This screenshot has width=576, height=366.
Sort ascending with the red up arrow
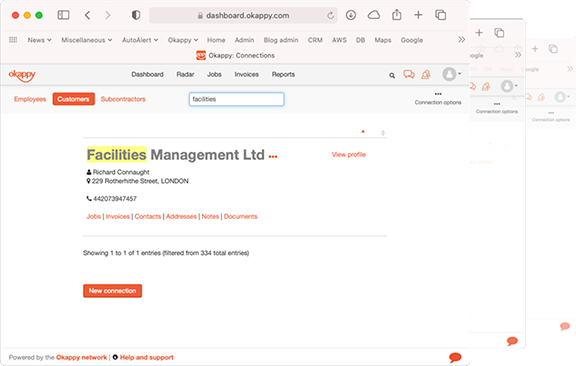(363, 132)
